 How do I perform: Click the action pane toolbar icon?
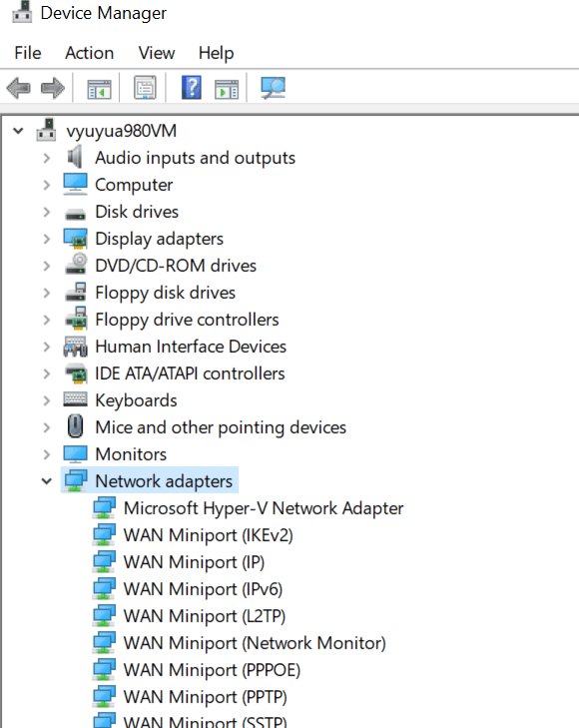click(x=227, y=89)
